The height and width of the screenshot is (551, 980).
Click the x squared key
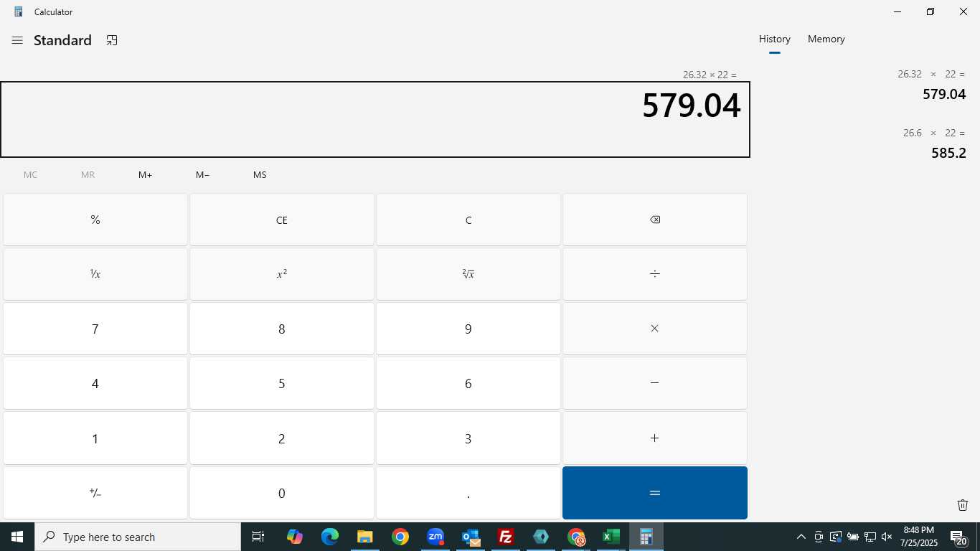pyautogui.click(x=282, y=274)
